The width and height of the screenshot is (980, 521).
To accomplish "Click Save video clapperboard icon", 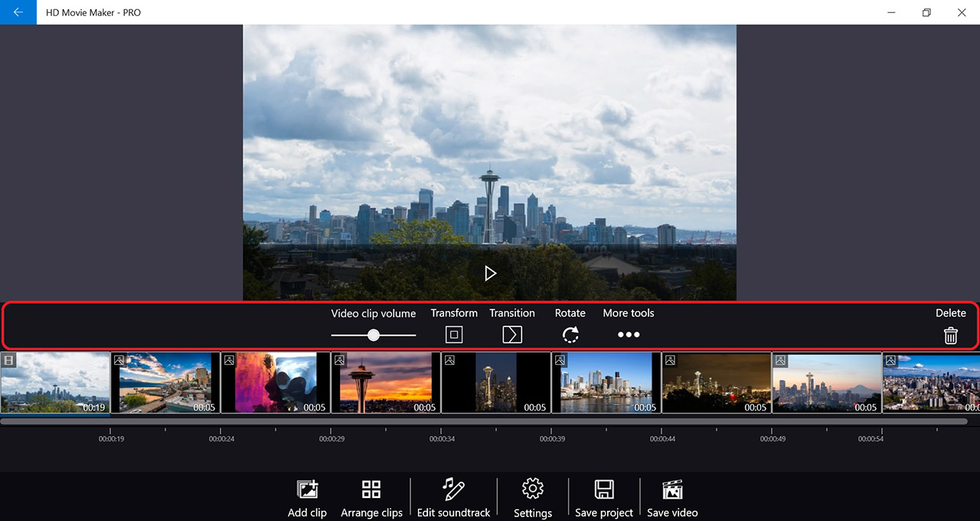I will click(672, 490).
